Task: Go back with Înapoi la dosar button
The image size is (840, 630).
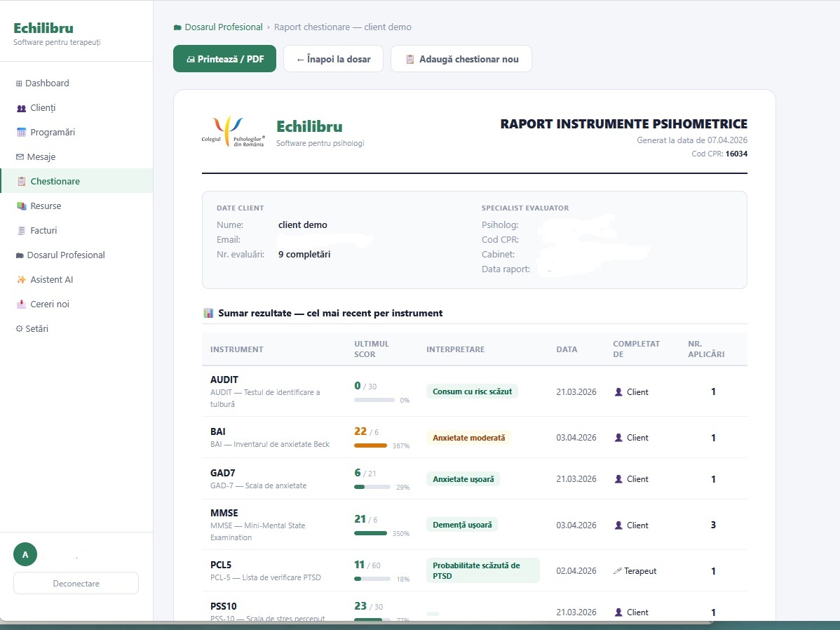Action: click(x=333, y=59)
